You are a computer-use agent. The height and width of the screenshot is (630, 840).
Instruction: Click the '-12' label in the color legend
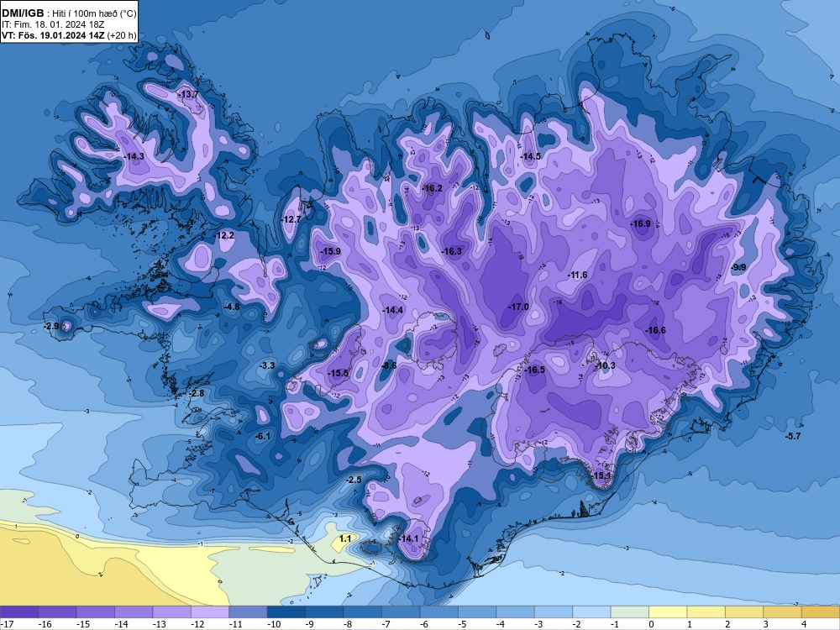coord(197,623)
